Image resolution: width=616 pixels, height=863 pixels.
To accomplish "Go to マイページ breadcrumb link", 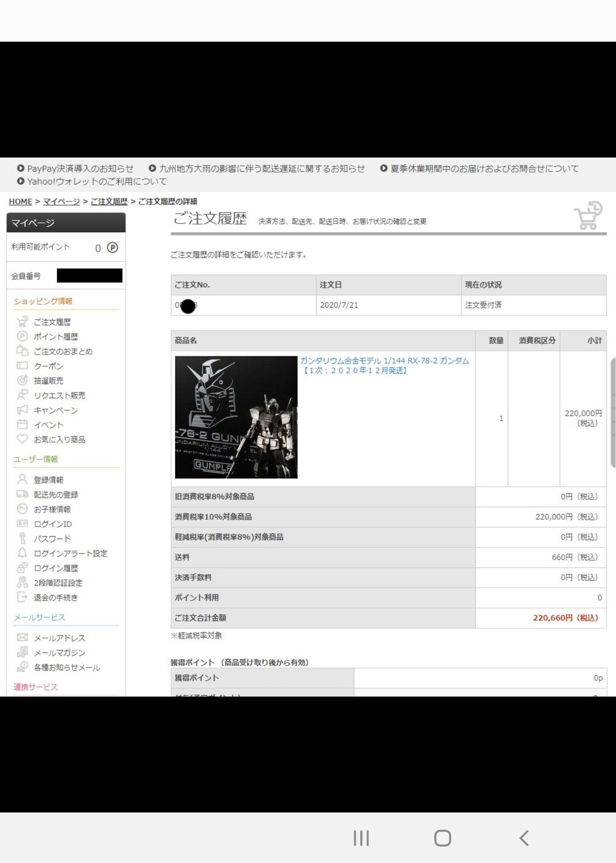I will pyautogui.click(x=61, y=201).
